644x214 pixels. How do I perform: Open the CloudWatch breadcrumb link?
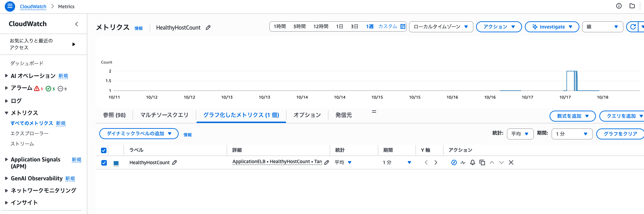[33, 7]
